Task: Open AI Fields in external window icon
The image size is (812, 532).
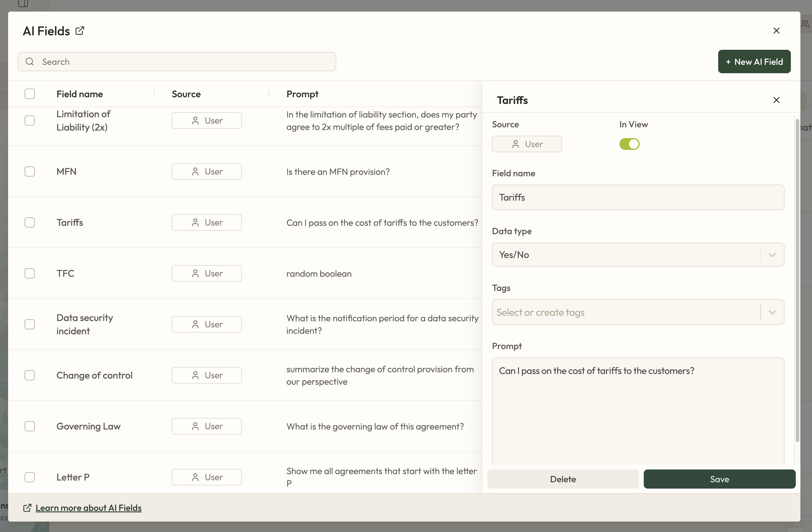Action: (80, 31)
